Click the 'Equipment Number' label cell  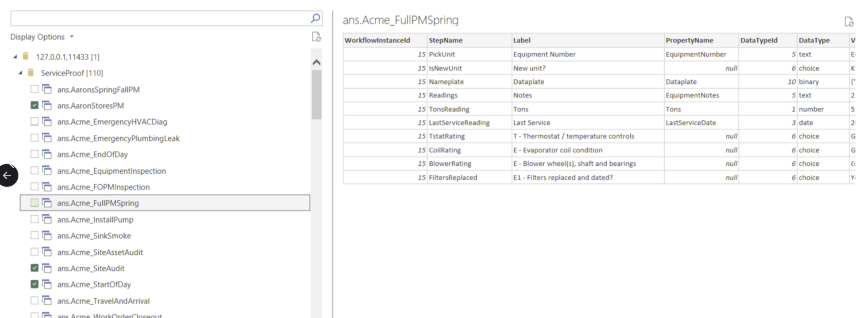(588, 54)
